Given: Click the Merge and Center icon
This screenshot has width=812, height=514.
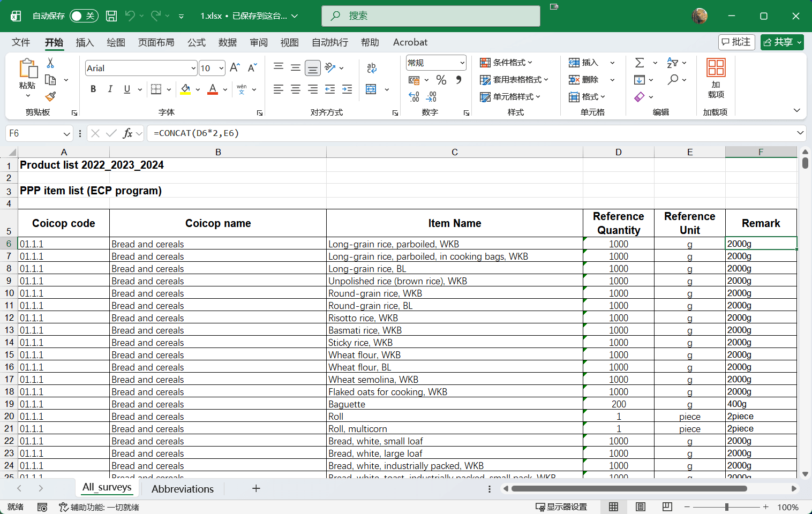Looking at the screenshot, I should tap(371, 89).
